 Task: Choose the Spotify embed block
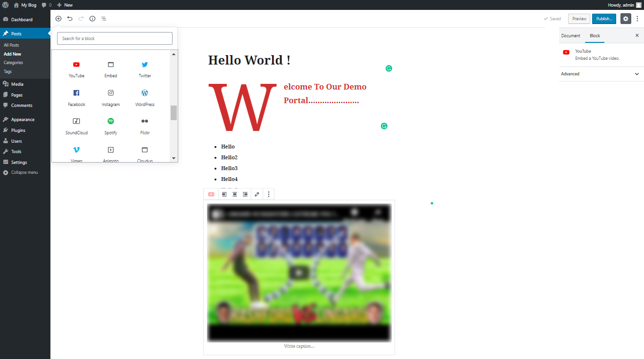[111, 127]
